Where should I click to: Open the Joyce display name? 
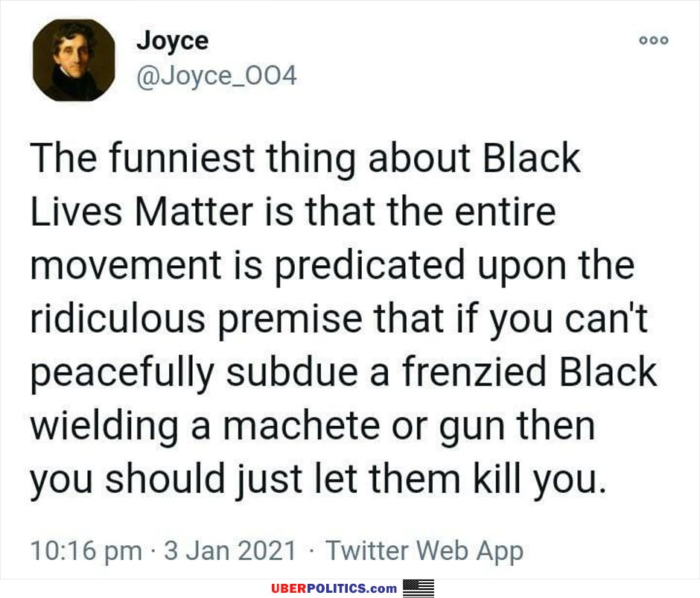[x=172, y=41]
